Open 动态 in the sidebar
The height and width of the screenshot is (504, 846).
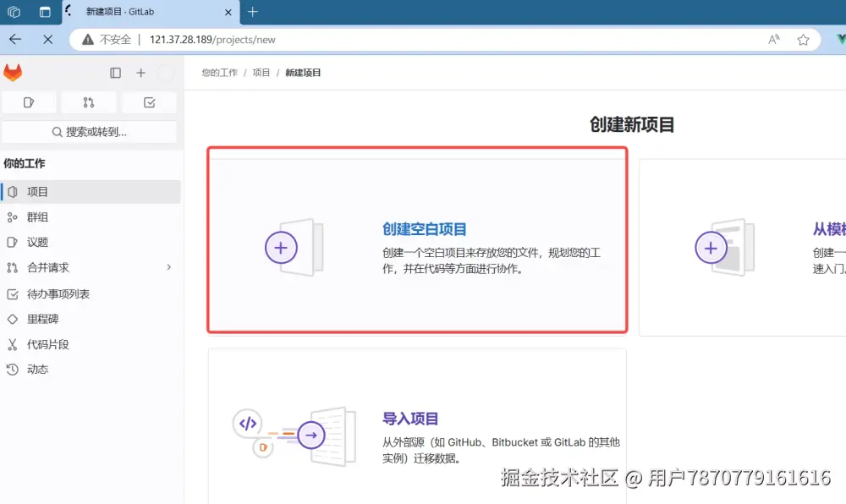pos(91,370)
